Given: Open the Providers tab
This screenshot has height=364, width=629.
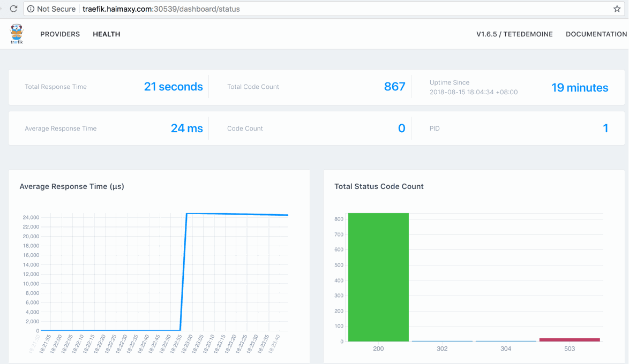Looking at the screenshot, I should click(x=60, y=34).
